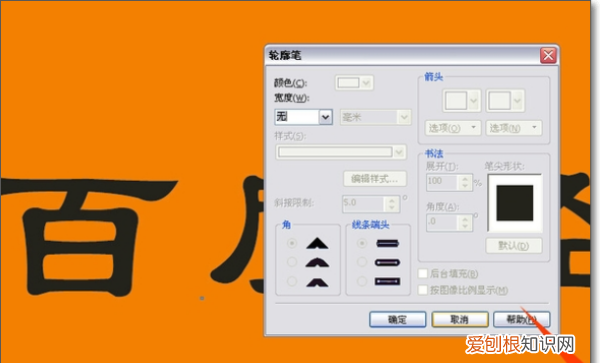Open the start arrowhead dropdown
This screenshot has width=600, height=363.
coord(461,101)
